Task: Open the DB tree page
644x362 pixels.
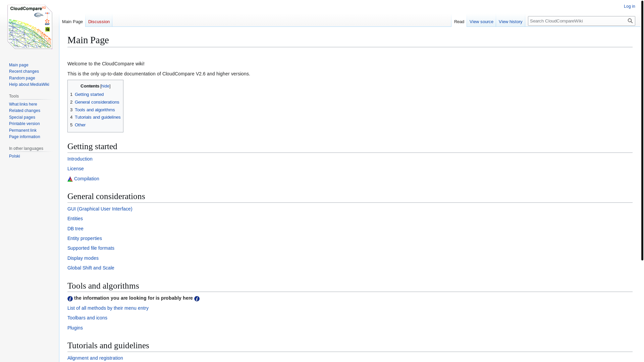Action: (75, 229)
